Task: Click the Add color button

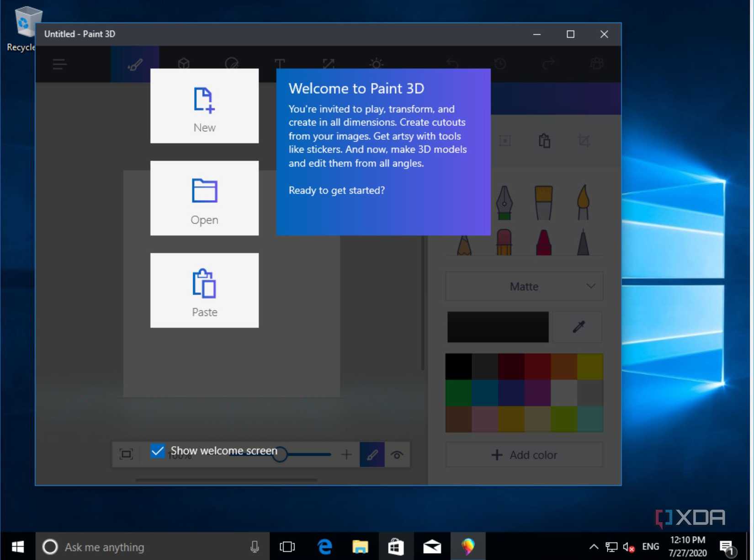Action: [x=524, y=455]
